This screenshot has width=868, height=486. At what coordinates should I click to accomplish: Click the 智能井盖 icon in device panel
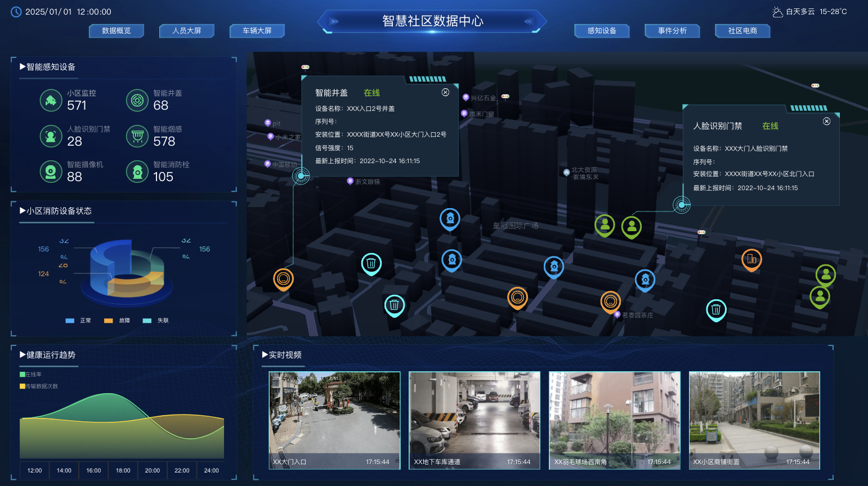[137, 101]
